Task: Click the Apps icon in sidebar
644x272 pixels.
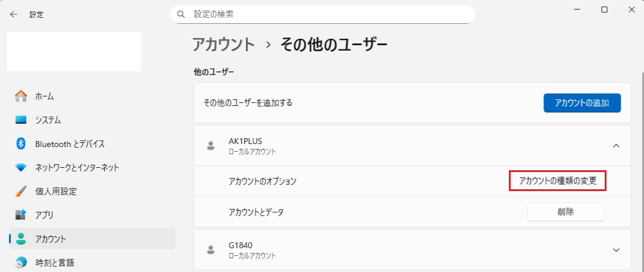Action: pos(21,215)
